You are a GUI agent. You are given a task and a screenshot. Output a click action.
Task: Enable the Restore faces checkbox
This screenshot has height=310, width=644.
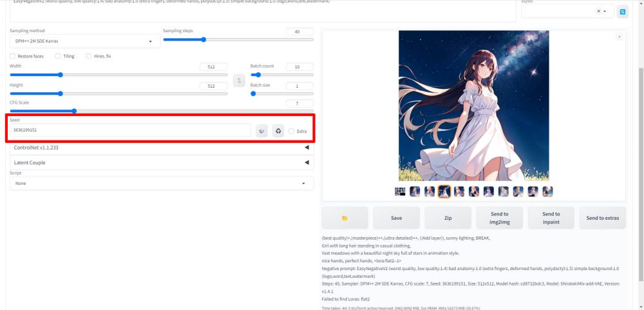(13, 56)
